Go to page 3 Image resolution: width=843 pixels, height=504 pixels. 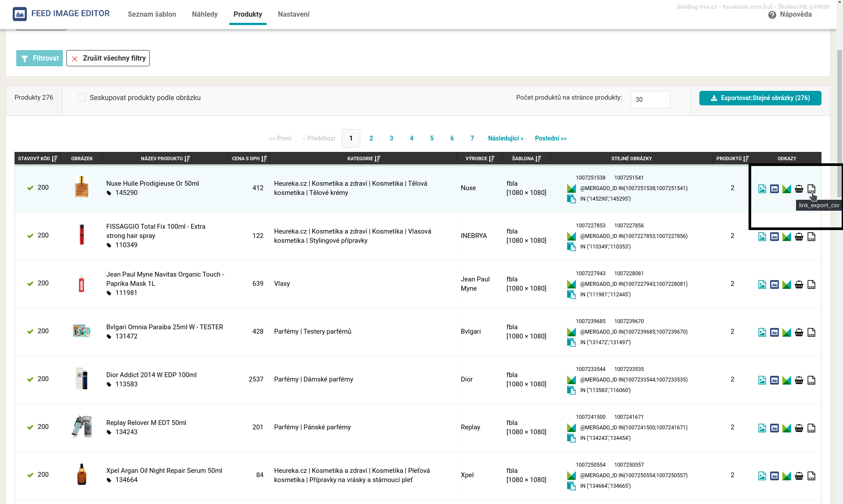(x=391, y=138)
